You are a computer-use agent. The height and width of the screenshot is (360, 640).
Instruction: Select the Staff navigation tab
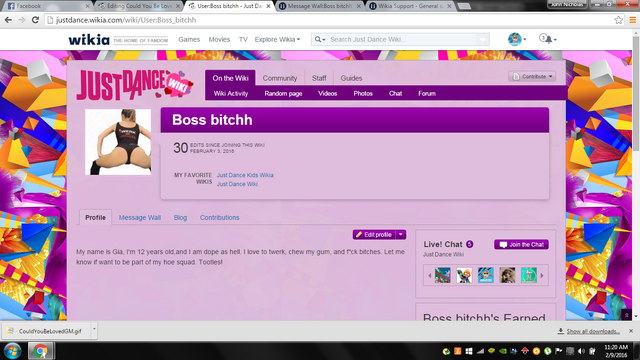click(x=319, y=78)
